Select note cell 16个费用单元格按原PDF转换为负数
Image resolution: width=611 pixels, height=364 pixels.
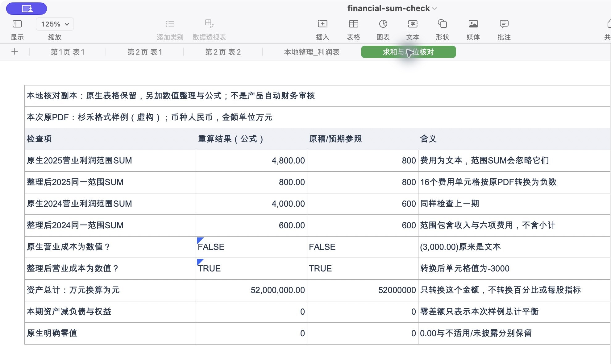(x=514, y=182)
